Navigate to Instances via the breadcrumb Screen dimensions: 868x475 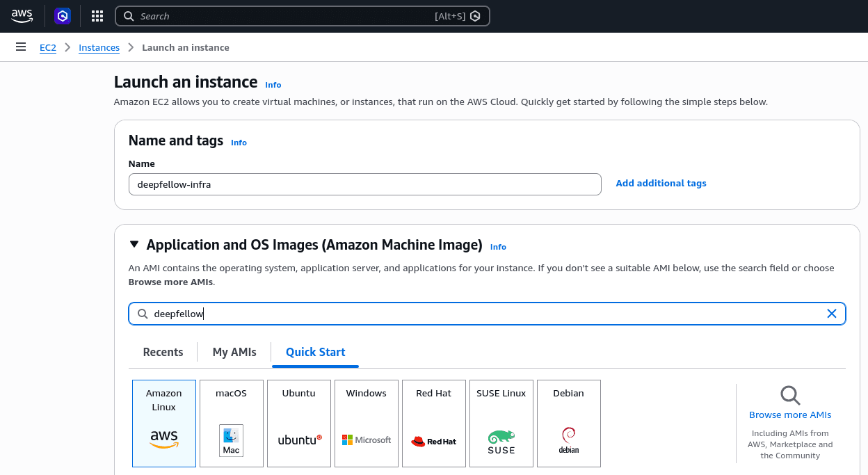pos(99,47)
